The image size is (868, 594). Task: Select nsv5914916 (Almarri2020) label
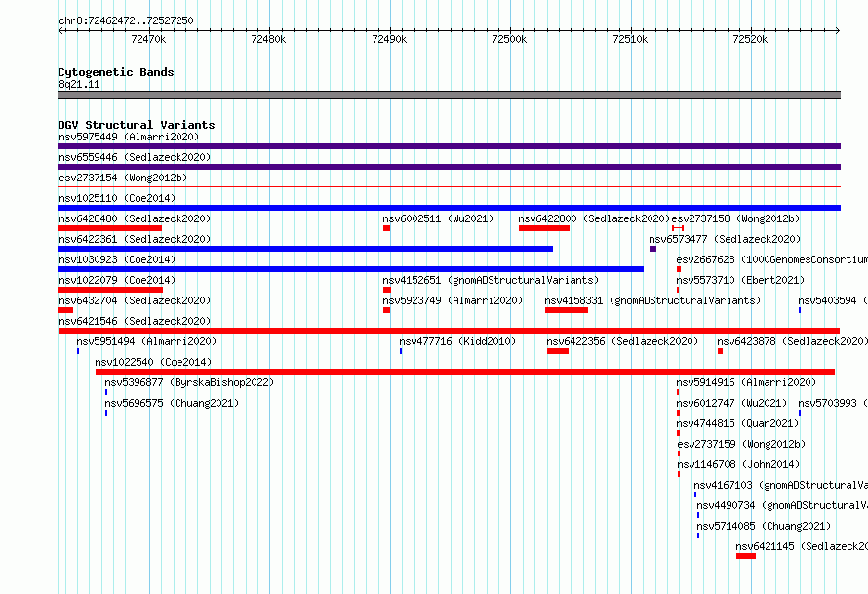point(746,382)
